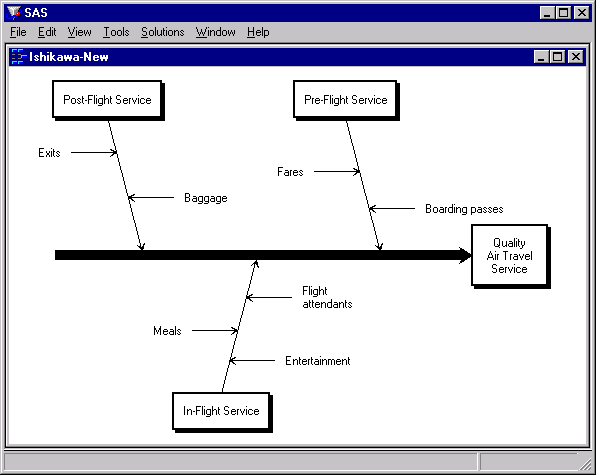Click the resize grip in status bar corner
The width and height of the screenshot is (596, 475).
coord(586,464)
